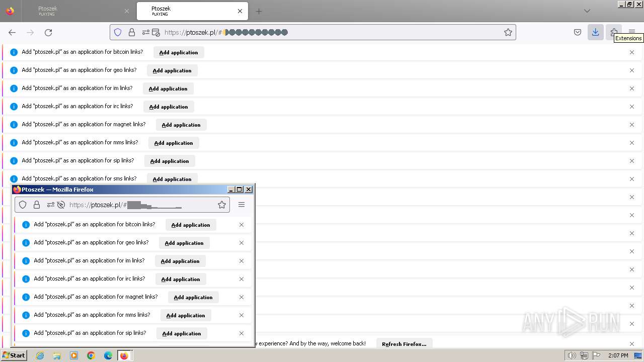Dismiss the Refresh Firefox notification bar
The height and width of the screenshot is (362, 644).
632,344
